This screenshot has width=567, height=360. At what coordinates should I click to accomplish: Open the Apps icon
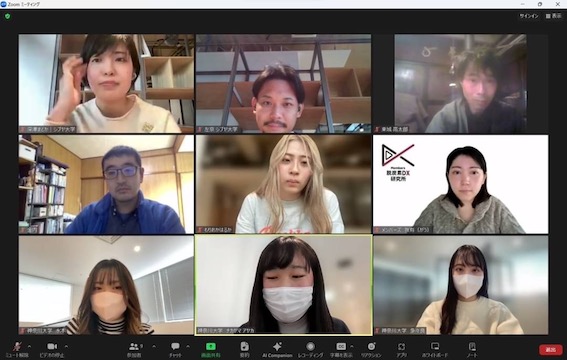(401, 350)
